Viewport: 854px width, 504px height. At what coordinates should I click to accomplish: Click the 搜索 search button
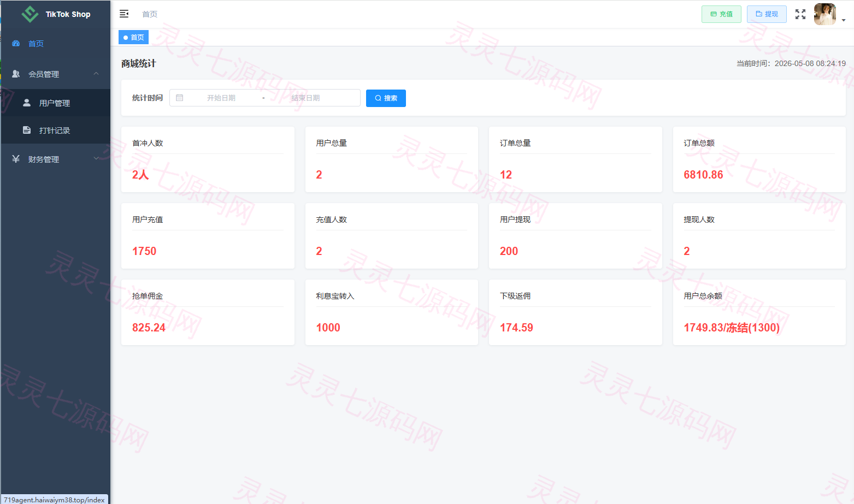pos(386,98)
